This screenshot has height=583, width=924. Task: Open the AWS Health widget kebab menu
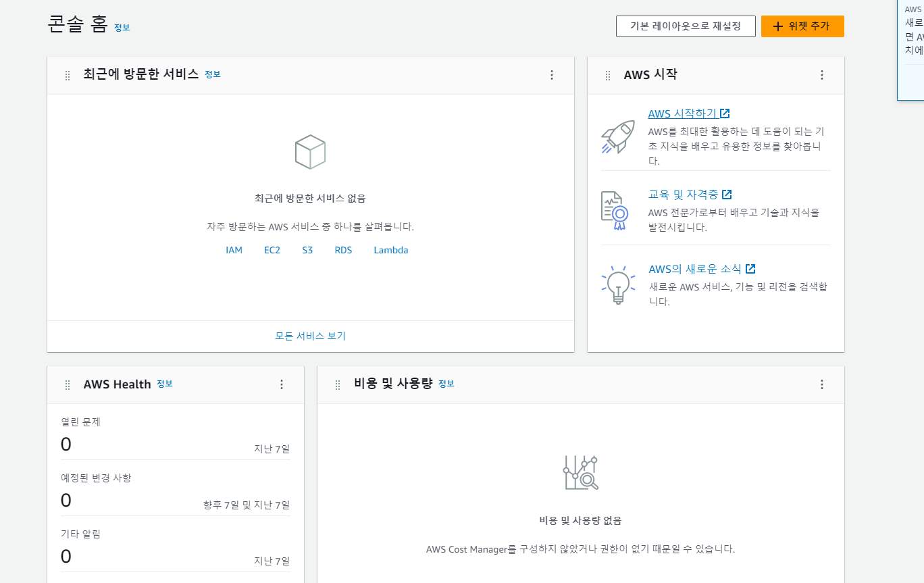282,384
